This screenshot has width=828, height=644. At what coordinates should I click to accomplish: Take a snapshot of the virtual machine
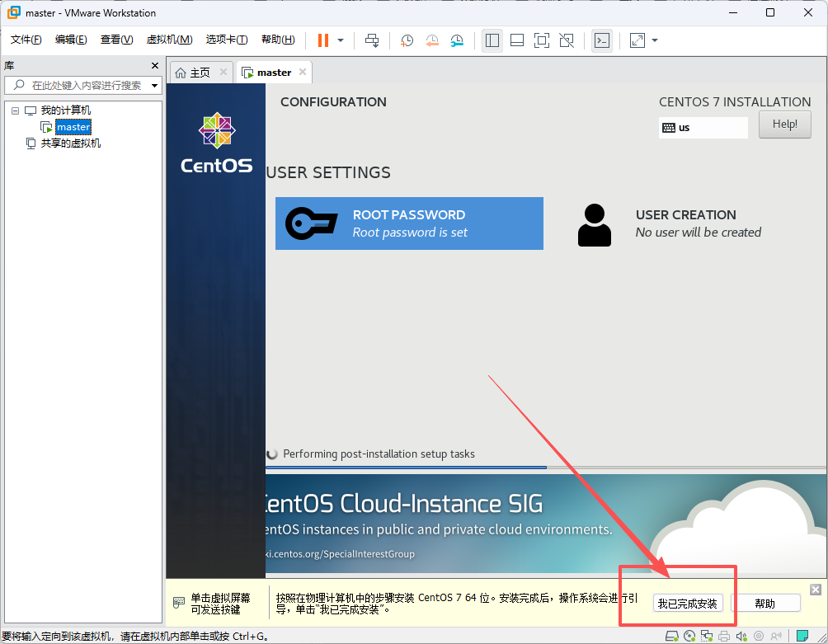coord(407,40)
